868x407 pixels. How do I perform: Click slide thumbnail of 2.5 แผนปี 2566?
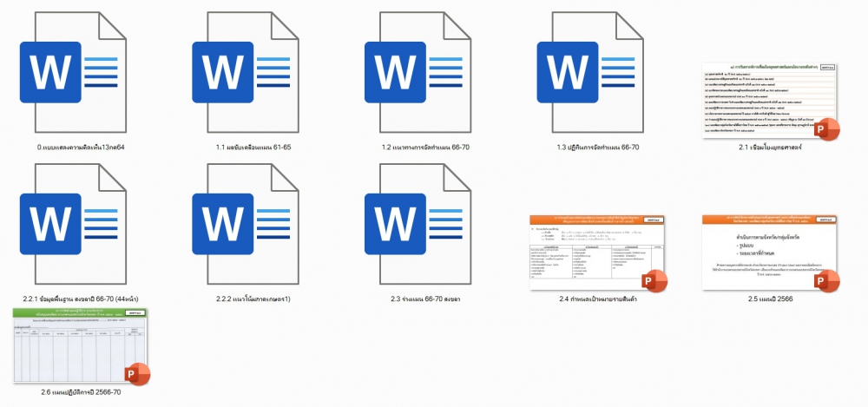[x=764, y=247]
